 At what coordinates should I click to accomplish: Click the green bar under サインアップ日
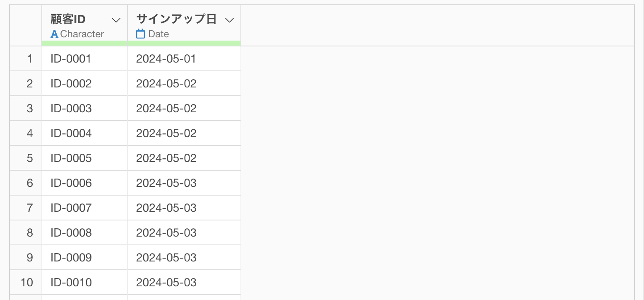(184, 43)
